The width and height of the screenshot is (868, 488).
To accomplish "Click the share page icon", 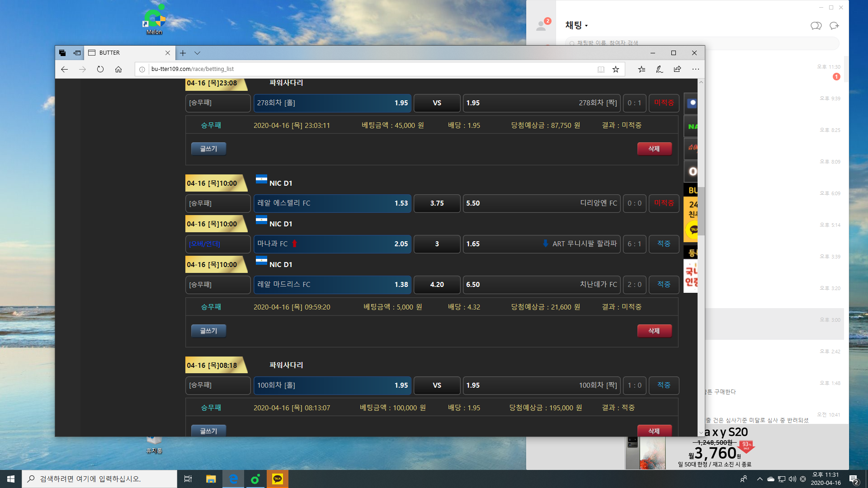I will [x=677, y=69].
